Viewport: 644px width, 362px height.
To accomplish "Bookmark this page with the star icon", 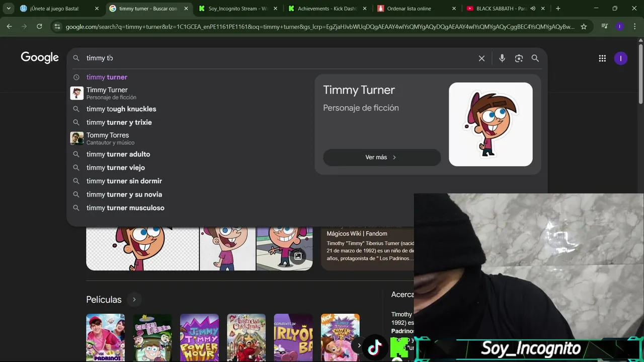I will [x=584, y=27].
